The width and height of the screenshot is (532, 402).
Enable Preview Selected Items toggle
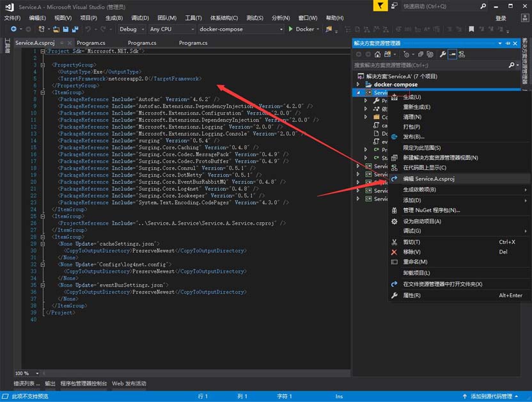tap(452, 54)
